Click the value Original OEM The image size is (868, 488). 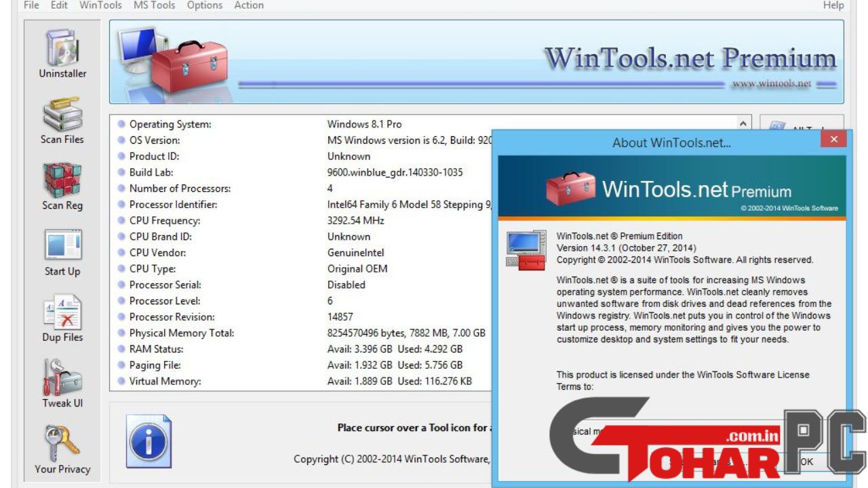click(357, 269)
